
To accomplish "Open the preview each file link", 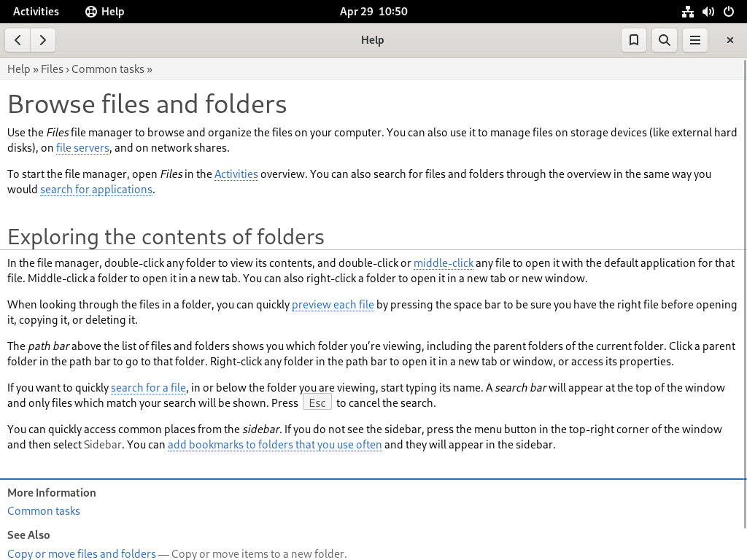I will tap(333, 305).
